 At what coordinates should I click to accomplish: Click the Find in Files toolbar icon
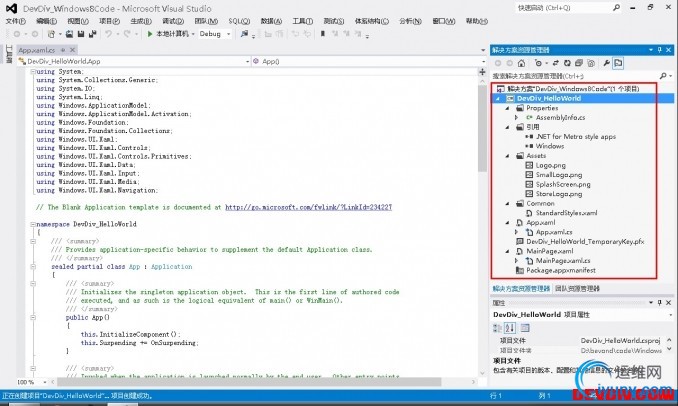[244, 34]
